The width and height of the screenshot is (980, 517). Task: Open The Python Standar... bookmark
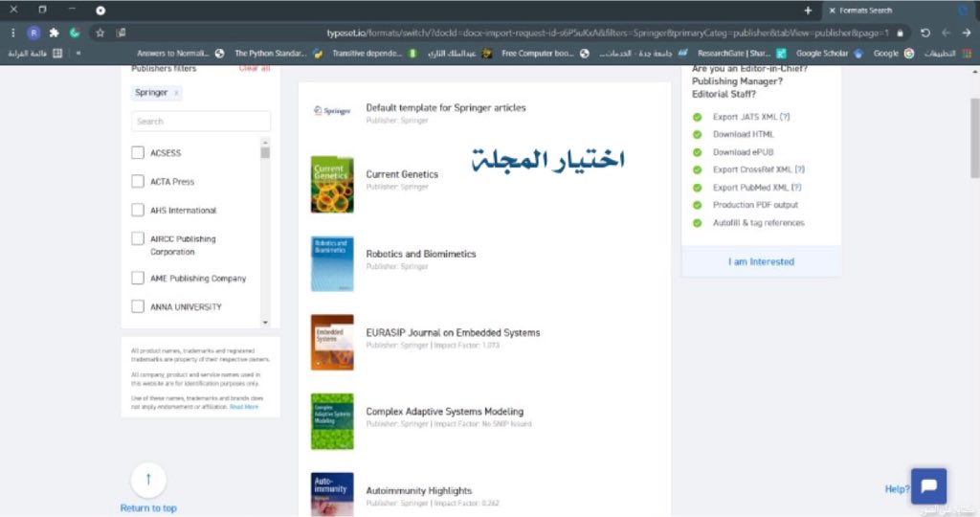coord(278,54)
